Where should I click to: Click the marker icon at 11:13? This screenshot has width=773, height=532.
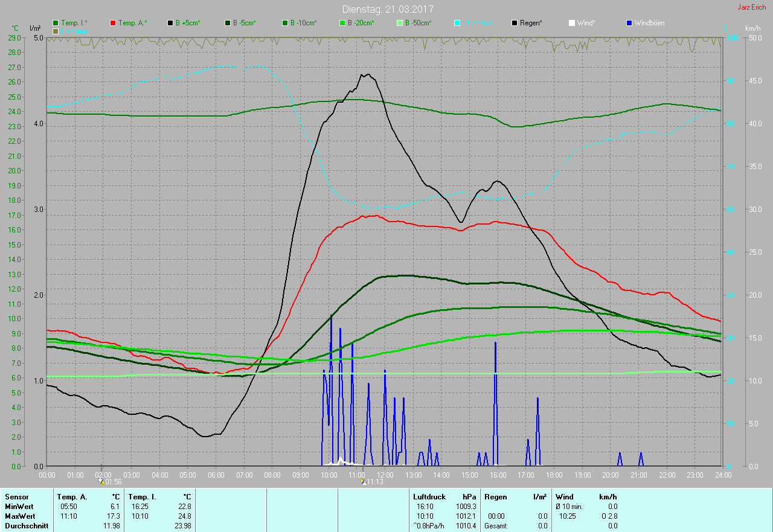click(362, 481)
